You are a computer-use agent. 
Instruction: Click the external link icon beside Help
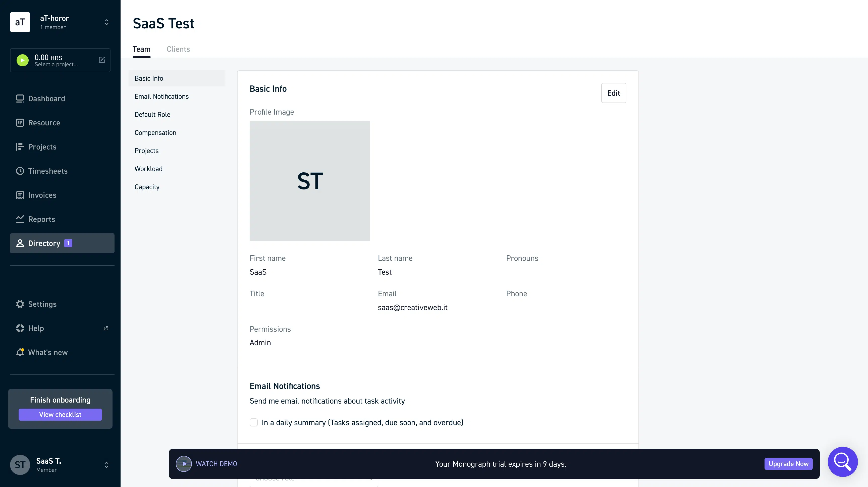click(106, 328)
